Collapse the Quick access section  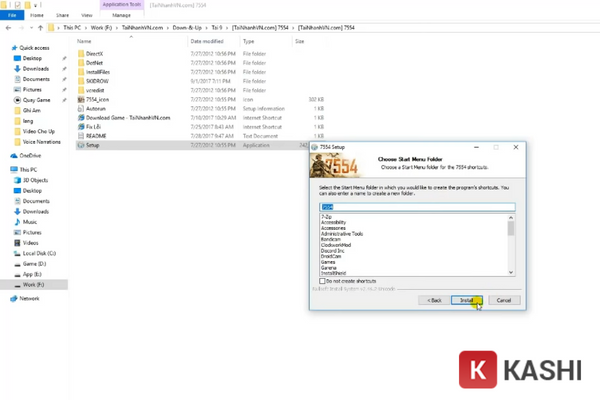4,47
